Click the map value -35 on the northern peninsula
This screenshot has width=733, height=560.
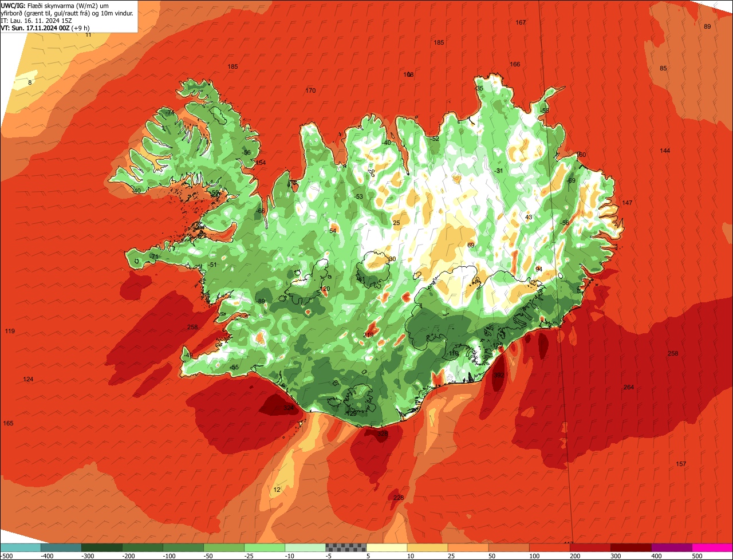point(479,88)
